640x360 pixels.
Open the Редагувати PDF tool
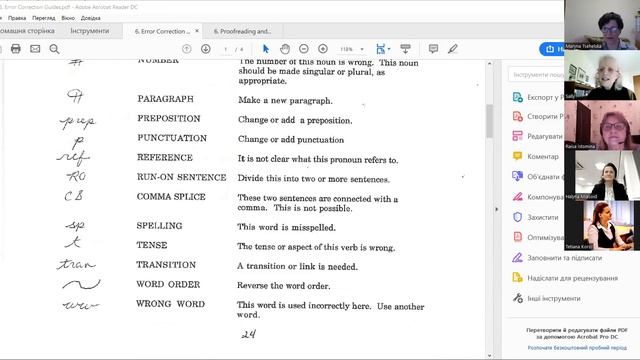point(538,136)
